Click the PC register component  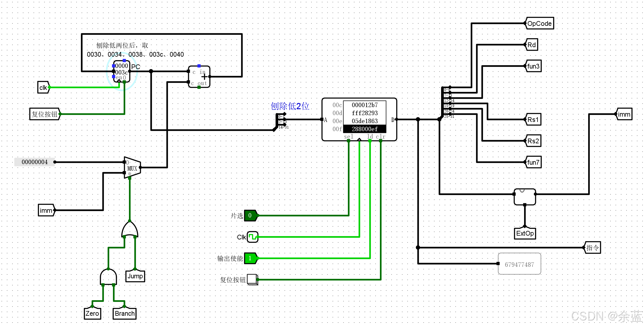click(x=121, y=72)
